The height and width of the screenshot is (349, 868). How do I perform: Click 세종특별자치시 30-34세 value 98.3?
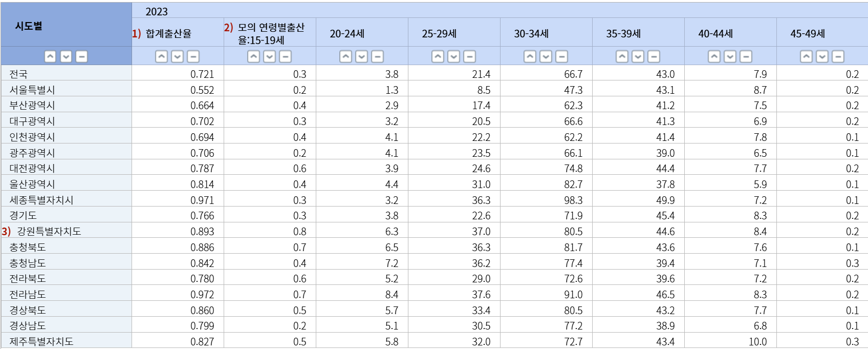pyautogui.click(x=573, y=200)
